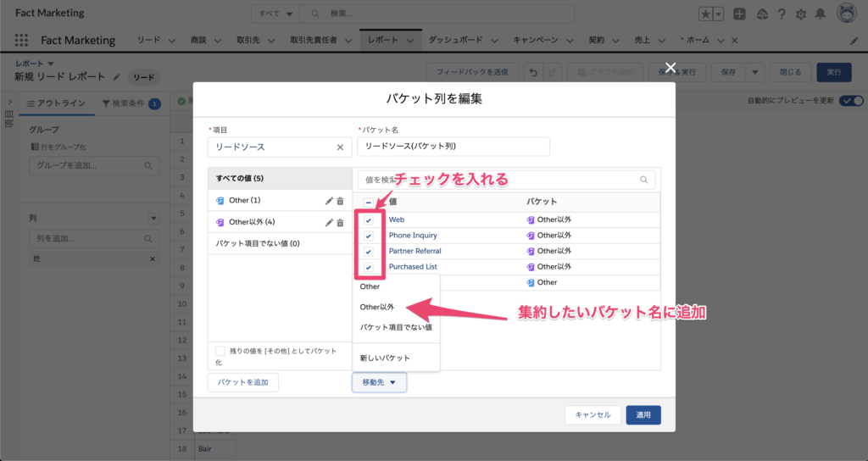This screenshot has width=868, height=461.
Task: Click the 列を追加 field
Action: 94,238
